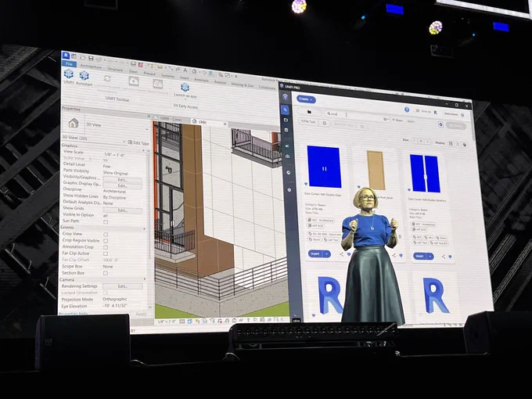Screen dimensions: 532x399
Task: Click the Print icon in quick access toolbar
Action: point(133,63)
